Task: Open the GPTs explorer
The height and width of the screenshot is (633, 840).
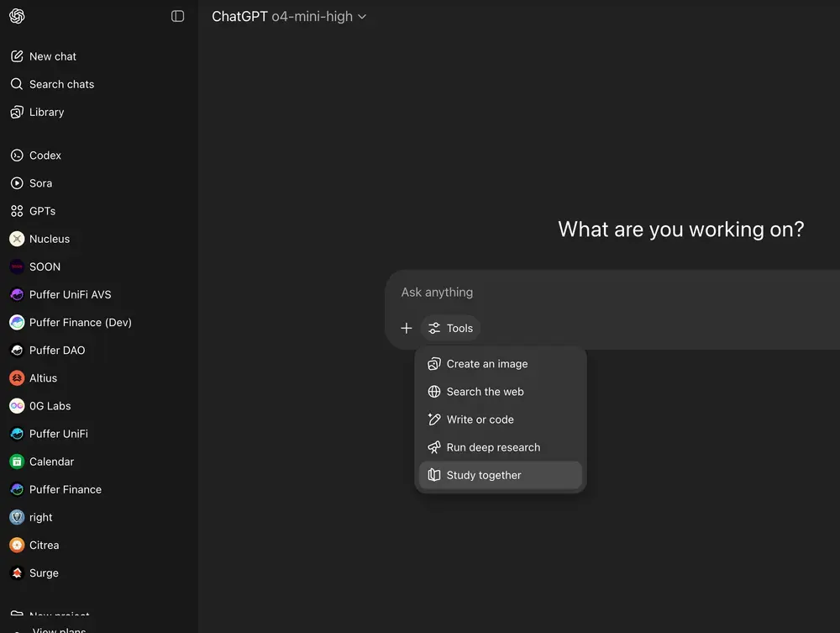Action: click(42, 211)
